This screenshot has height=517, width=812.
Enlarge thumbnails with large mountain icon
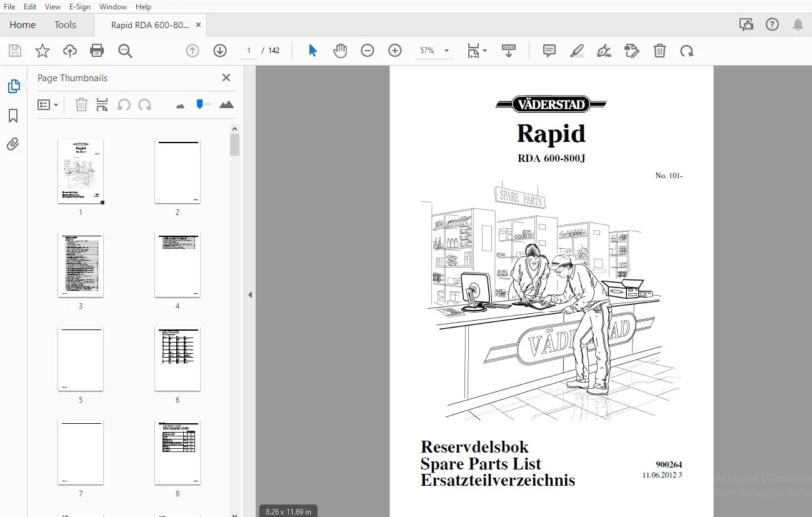[x=226, y=105]
